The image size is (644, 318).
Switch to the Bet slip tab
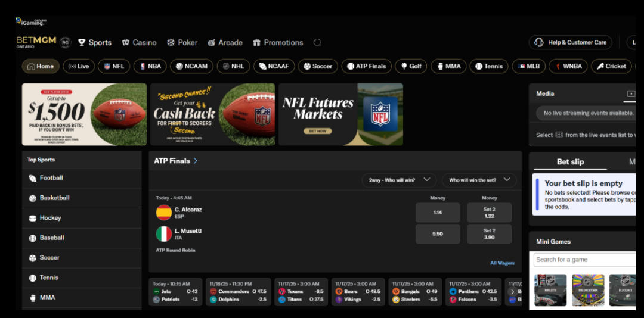570,161
